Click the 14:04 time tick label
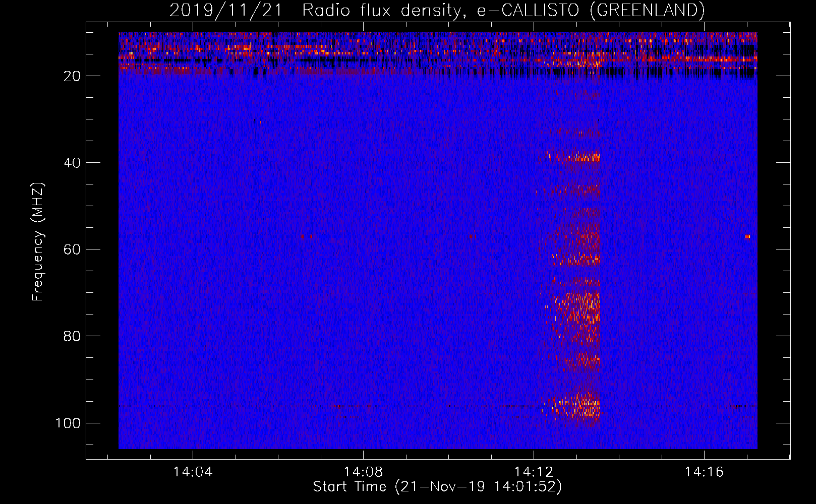 193,472
